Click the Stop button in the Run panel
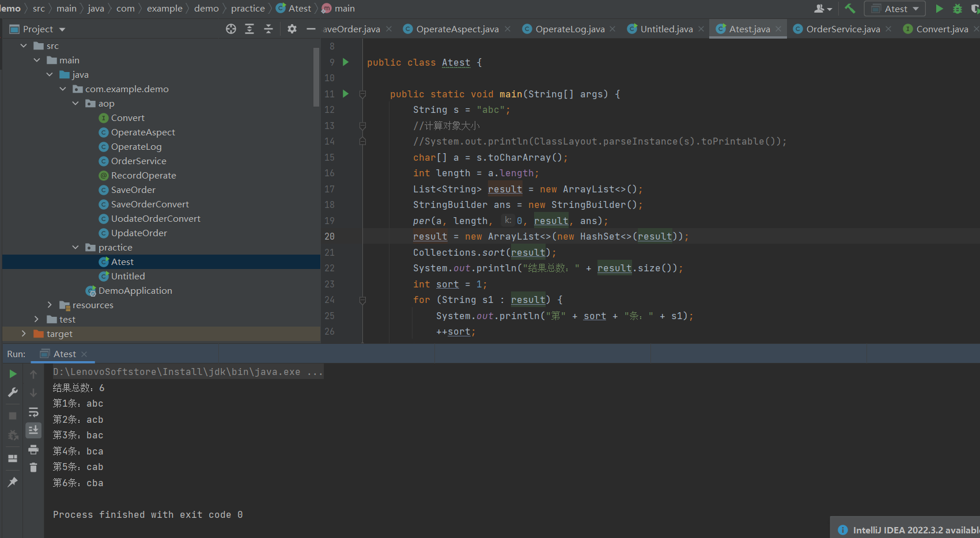Screen dimensions: 980x538 pyautogui.click(x=13, y=415)
